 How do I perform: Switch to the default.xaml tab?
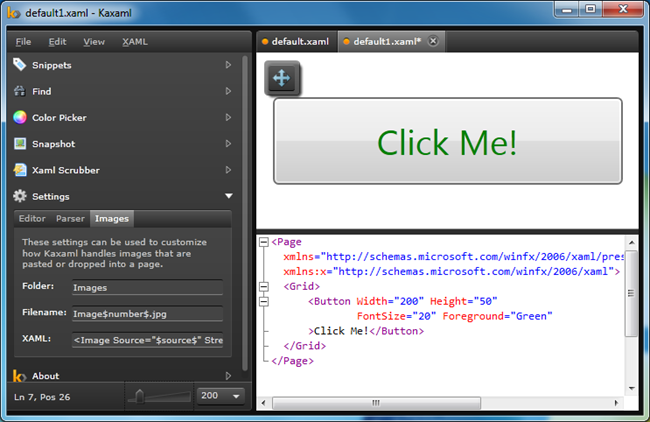click(297, 41)
